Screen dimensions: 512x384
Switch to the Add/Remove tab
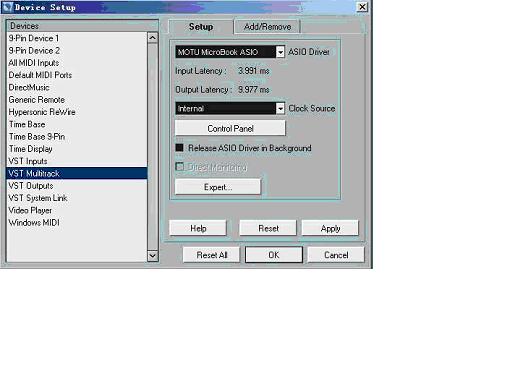267,27
